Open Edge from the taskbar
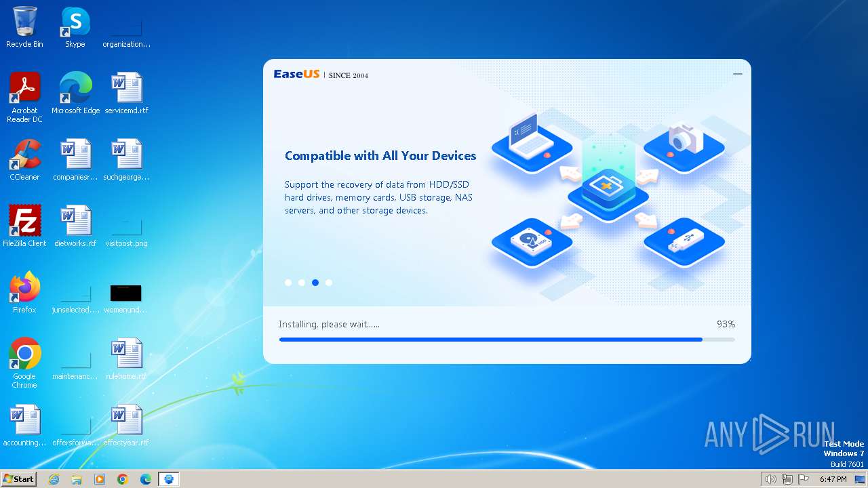This screenshot has width=868, height=488. (146, 479)
